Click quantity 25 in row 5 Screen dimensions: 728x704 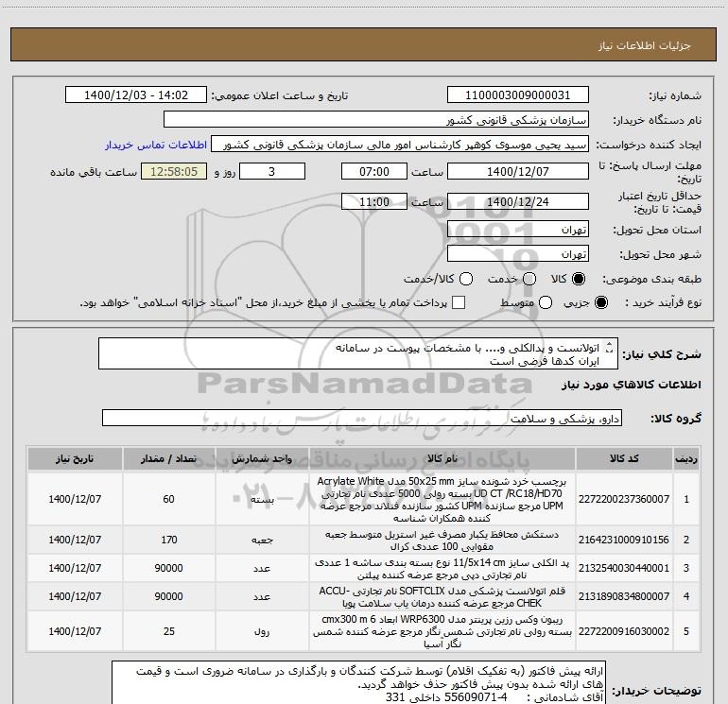[169, 631]
